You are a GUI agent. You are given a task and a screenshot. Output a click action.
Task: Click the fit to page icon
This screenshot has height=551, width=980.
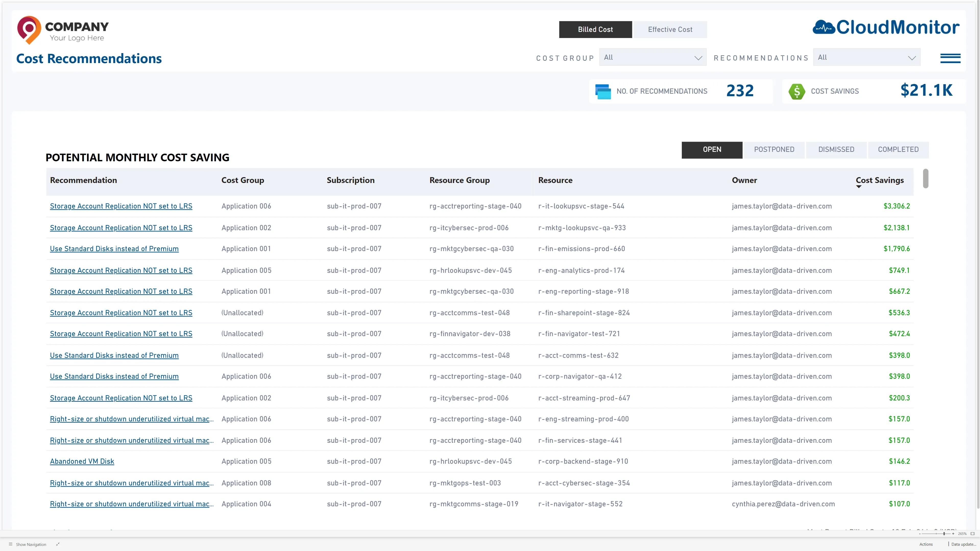click(x=972, y=533)
